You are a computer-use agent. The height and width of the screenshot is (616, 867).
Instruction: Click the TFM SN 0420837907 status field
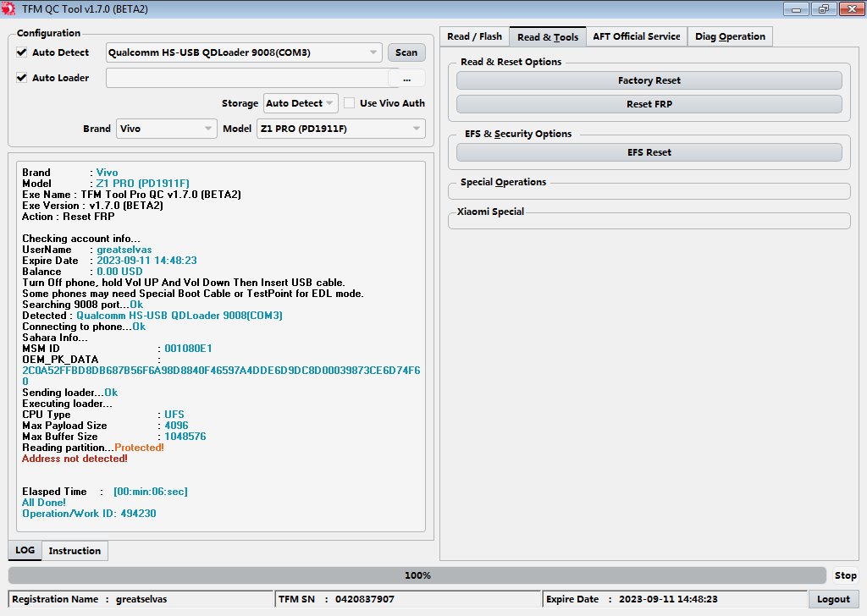pyautogui.click(x=407, y=599)
